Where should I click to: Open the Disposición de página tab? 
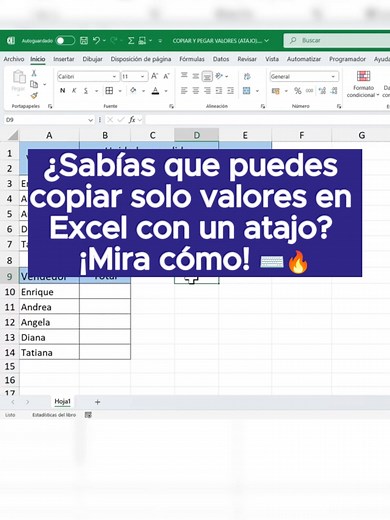[141, 59]
